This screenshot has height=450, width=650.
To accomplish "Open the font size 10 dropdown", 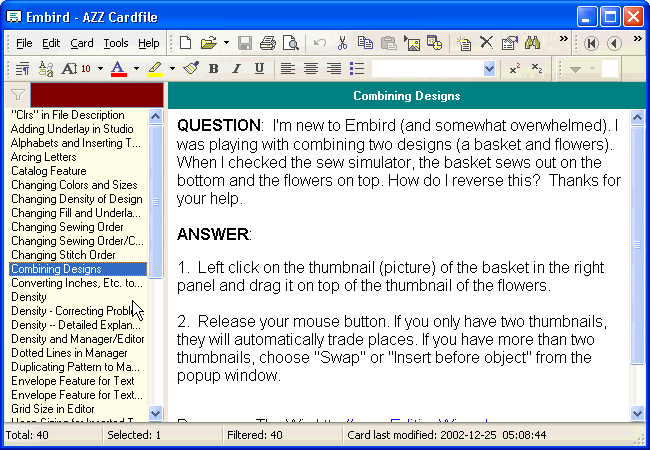I will coord(100,69).
